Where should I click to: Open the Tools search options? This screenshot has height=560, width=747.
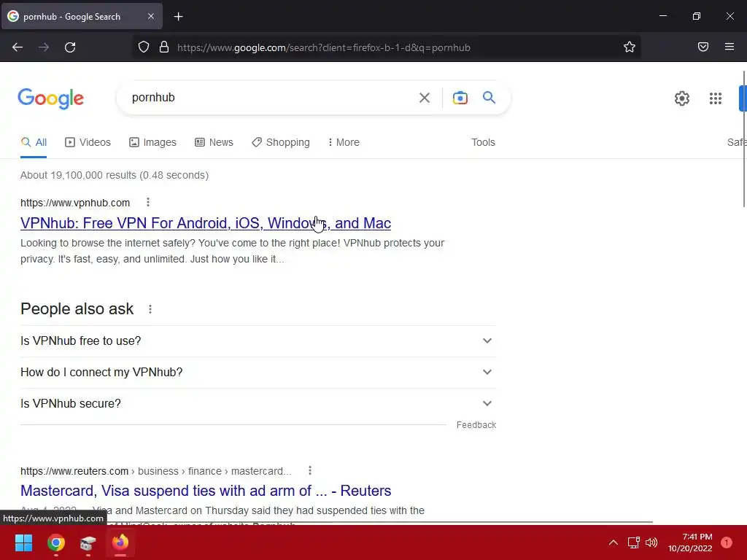(483, 142)
